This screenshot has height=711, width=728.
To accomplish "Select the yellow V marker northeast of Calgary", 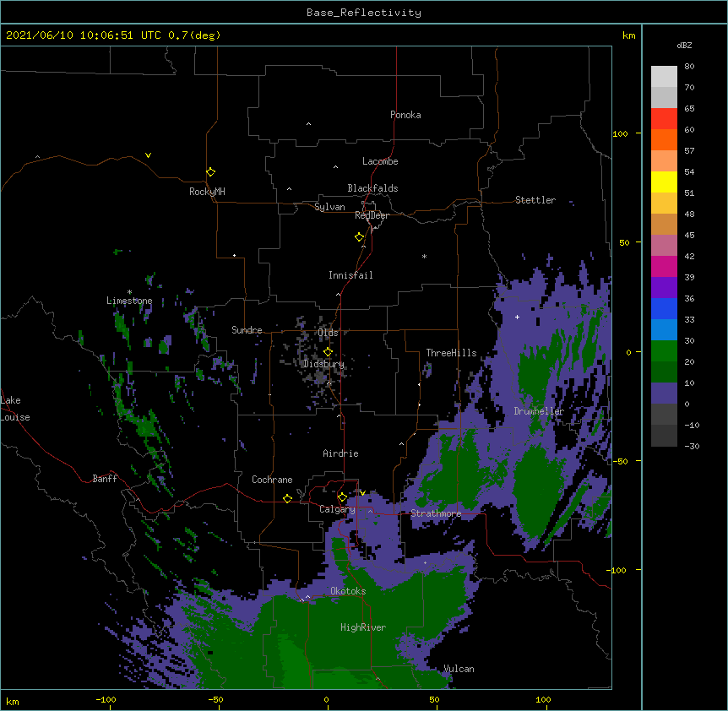I will (x=362, y=493).
